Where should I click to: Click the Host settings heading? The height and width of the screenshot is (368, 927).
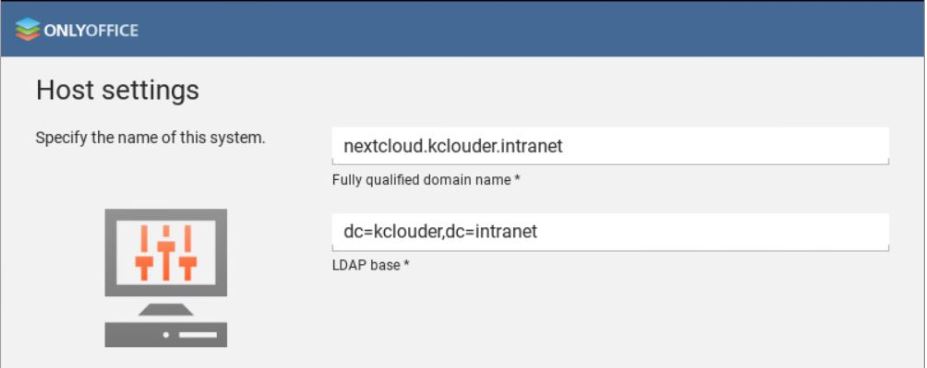(x=118, y=91)
